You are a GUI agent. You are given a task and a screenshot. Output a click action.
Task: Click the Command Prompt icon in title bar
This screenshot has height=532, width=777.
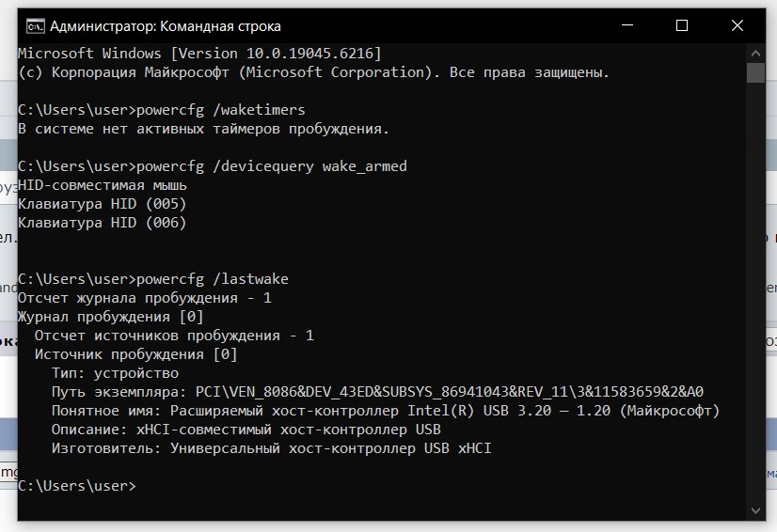35,25
